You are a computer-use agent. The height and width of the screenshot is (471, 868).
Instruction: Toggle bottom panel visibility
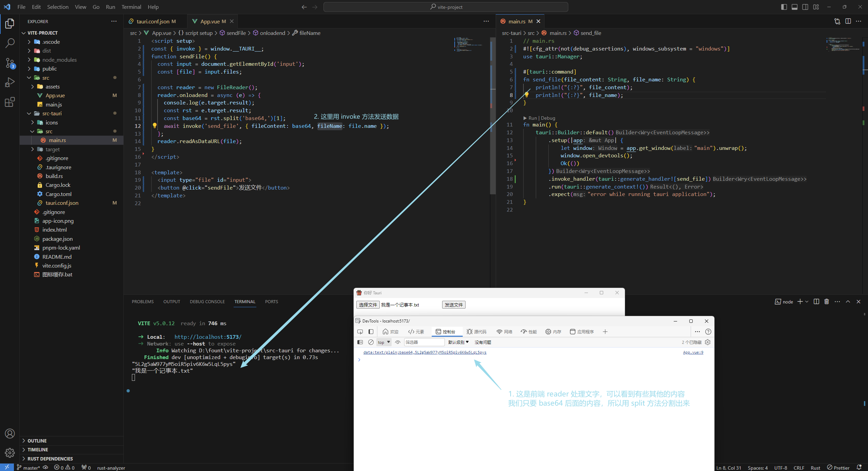point(794,7)
